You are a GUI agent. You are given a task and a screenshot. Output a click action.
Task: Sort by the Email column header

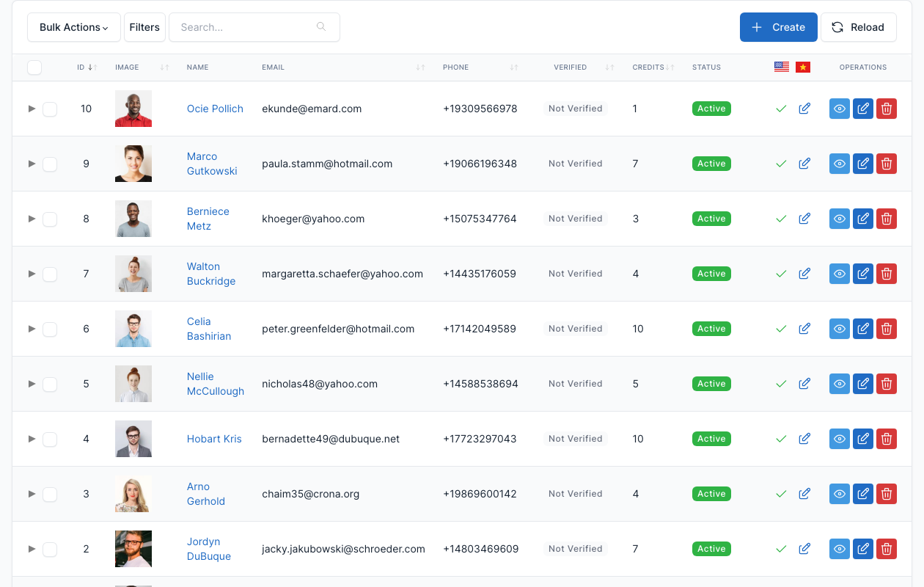click(x=344, y=68)
